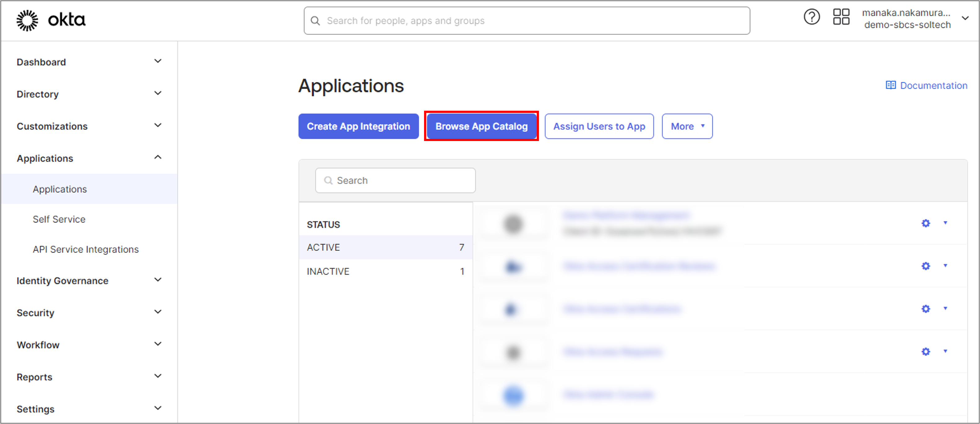This screenshot has width=980, height=424.
Task: Open the apps grid icon
Action: point(841,17)
